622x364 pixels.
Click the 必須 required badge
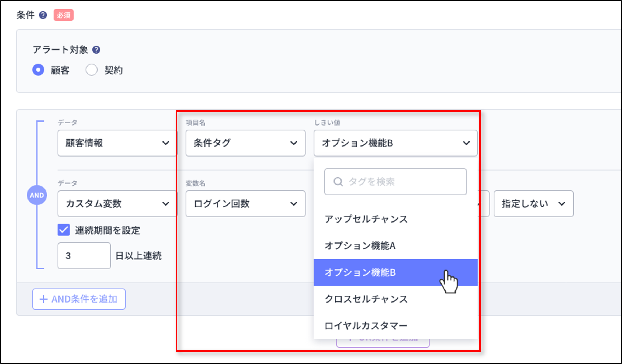(63, 15)
